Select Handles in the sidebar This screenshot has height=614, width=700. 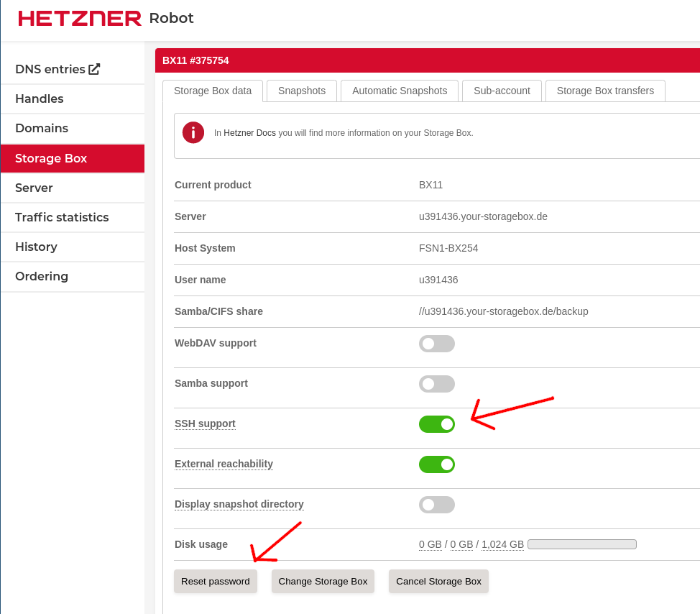[39, 98]
